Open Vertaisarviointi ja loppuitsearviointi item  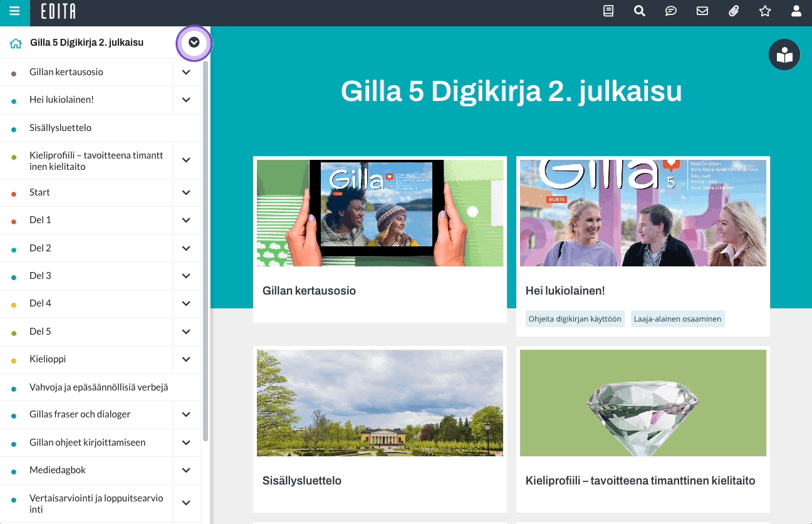pyautogui.click(x=96, y=503)
